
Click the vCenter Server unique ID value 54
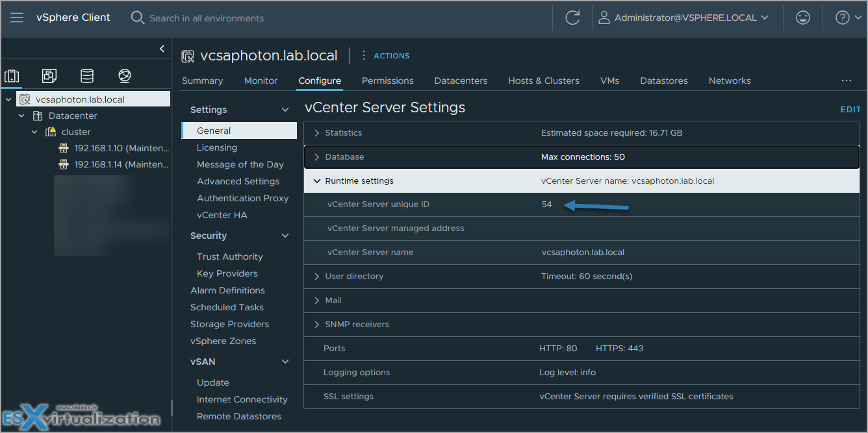[546, 204]
